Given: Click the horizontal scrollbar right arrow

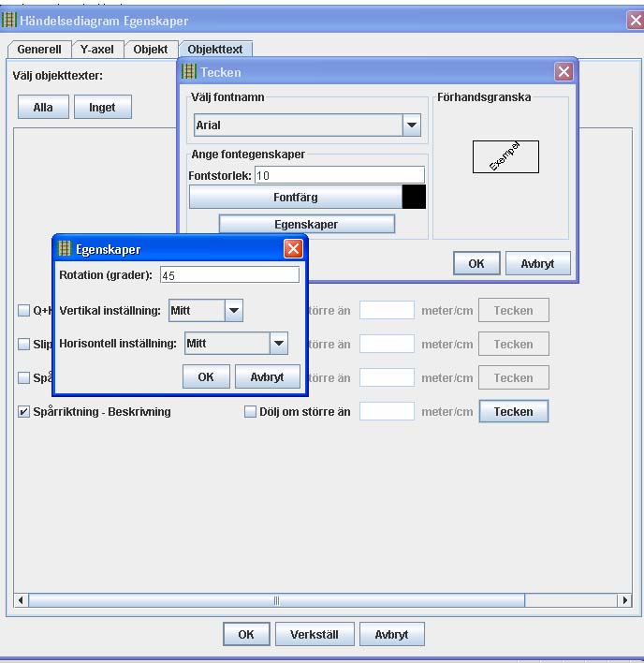Looking at the screenshot, I should click(625, 600).
